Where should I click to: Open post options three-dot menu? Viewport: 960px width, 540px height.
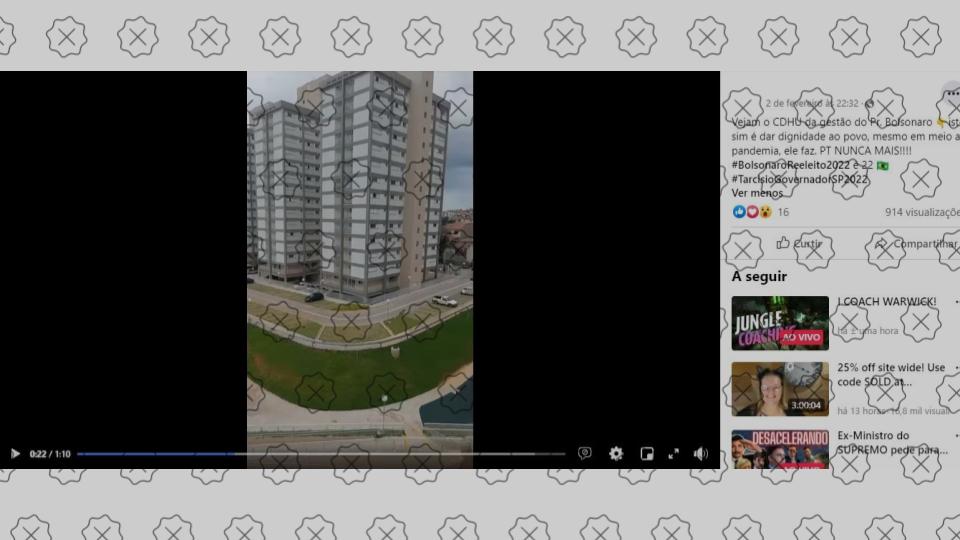point(952,92)
